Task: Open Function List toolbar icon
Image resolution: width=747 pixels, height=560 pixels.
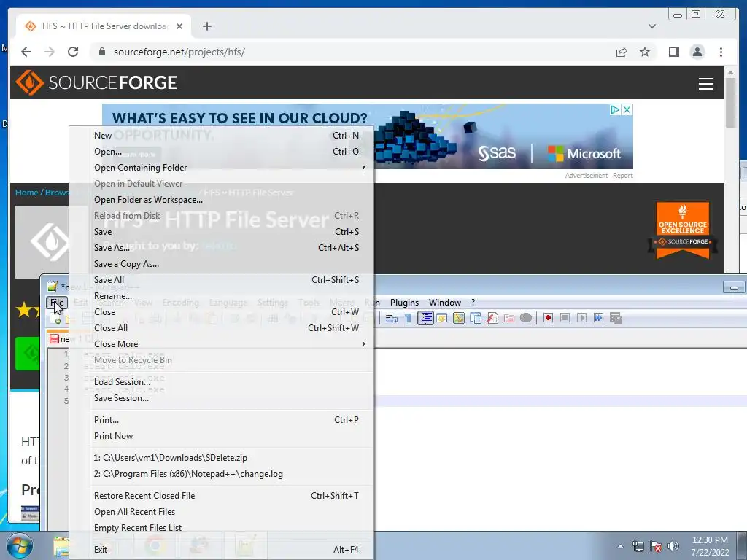Action: (x=492, y=318)
